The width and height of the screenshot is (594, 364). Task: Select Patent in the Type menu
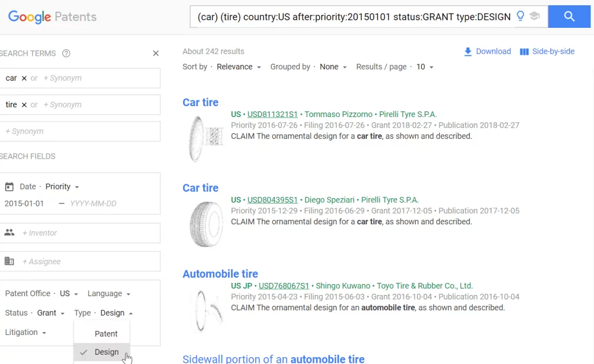pyautogui.click(x=102, y=334)
